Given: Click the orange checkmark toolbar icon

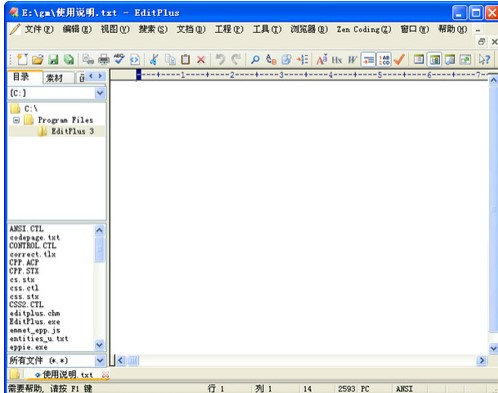Looking at the screenshot, I should [399, 60].
